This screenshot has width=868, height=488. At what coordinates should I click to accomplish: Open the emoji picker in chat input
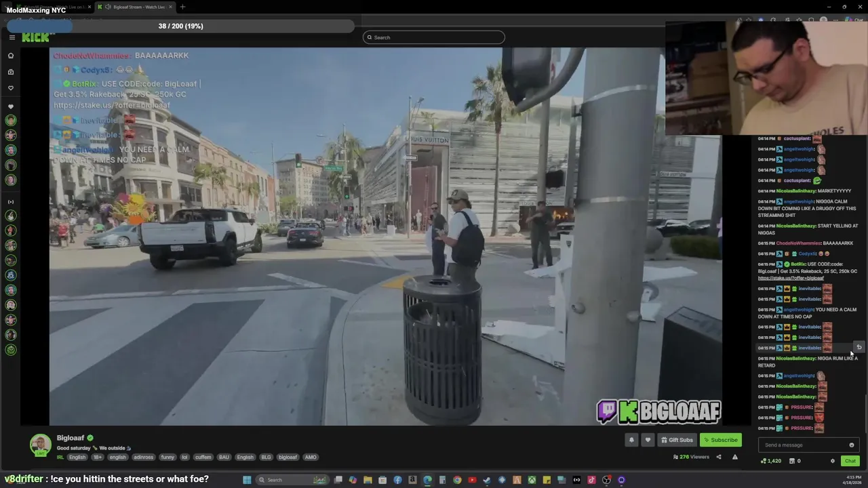pos(852,445)
